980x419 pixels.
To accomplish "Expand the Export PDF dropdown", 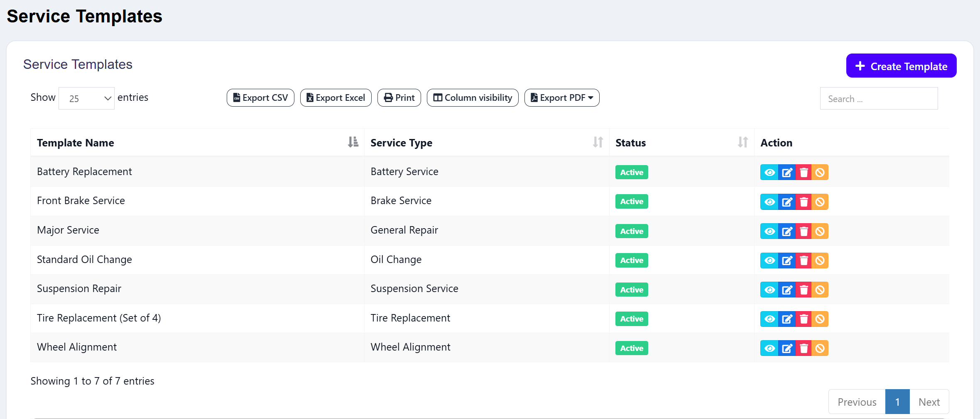I will [562, 98].
